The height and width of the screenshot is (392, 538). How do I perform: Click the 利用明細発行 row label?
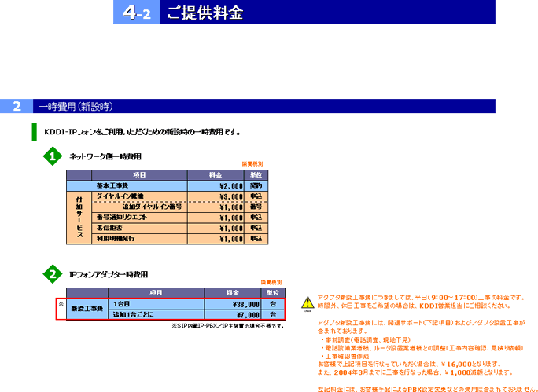pyautogui.click(x=116, y=239)
